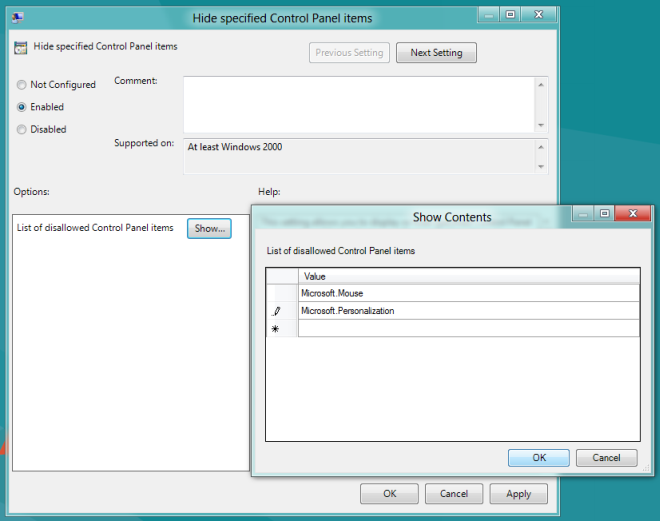Viewport: 660px width, 521px height.
Task: Click the Comment box scroll up arrow
Action: click(541, 83)
